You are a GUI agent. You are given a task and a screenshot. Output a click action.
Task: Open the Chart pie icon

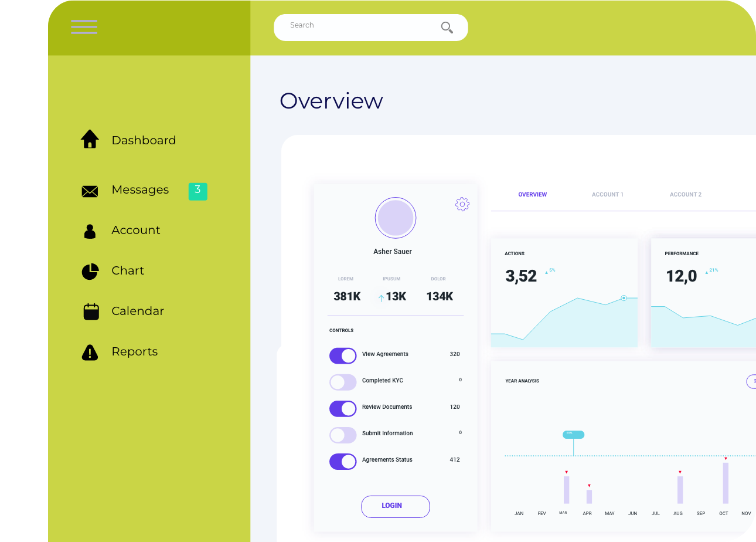pyautogui.click(x=90, y=270)
